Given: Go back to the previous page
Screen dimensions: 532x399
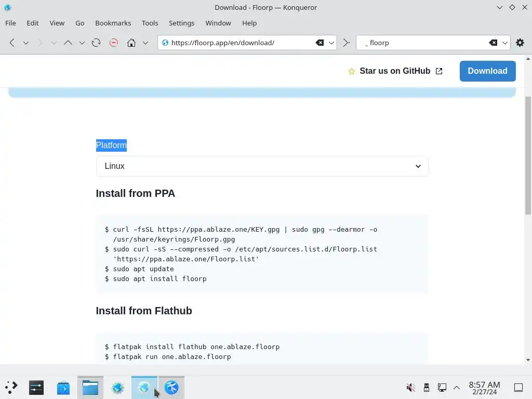Looking at the screenshot, I should tap(12, 43).
